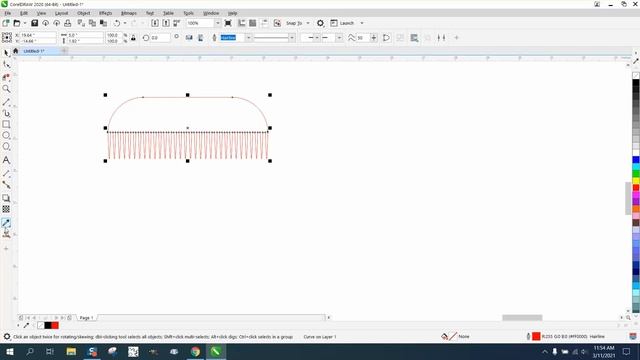Toggle Mirror vertically button
This screenshot has width=640, height=360.
tap(200, 38)
